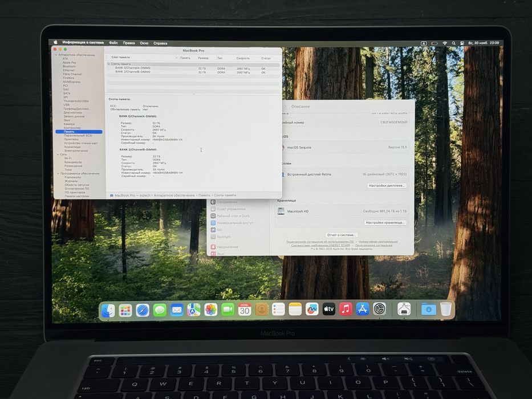The width and height of the screenshot is (532, 399).
Task: Click Macintosh HD disk icon in Settings
Action: click(x=281, y=211)
